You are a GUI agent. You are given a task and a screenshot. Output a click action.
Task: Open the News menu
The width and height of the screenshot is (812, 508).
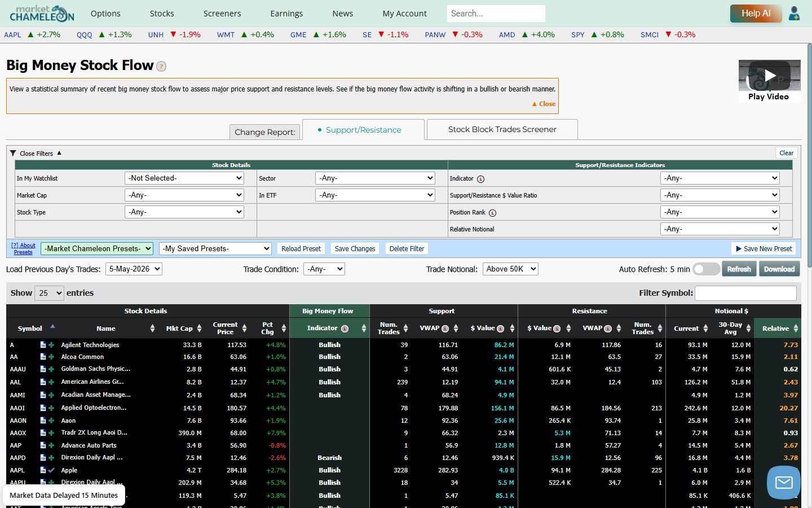pyautogui.click(x=343, y=14)
